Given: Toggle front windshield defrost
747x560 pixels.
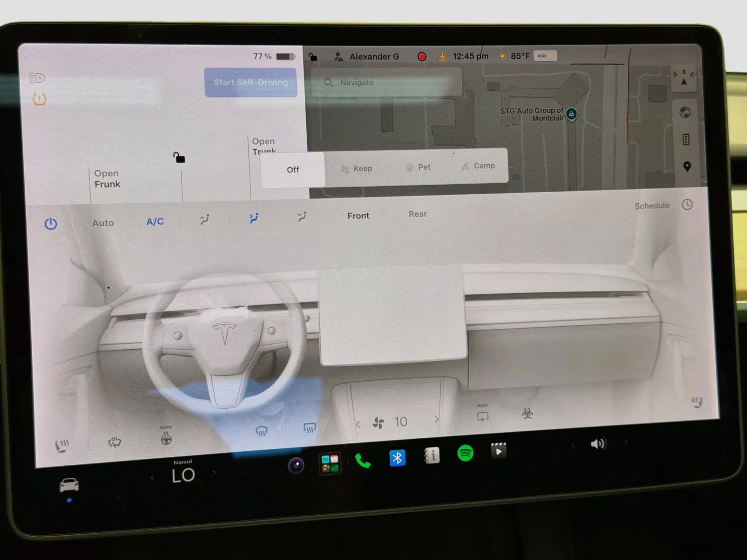Looking at the screenshot, I should tap(261, 431).
